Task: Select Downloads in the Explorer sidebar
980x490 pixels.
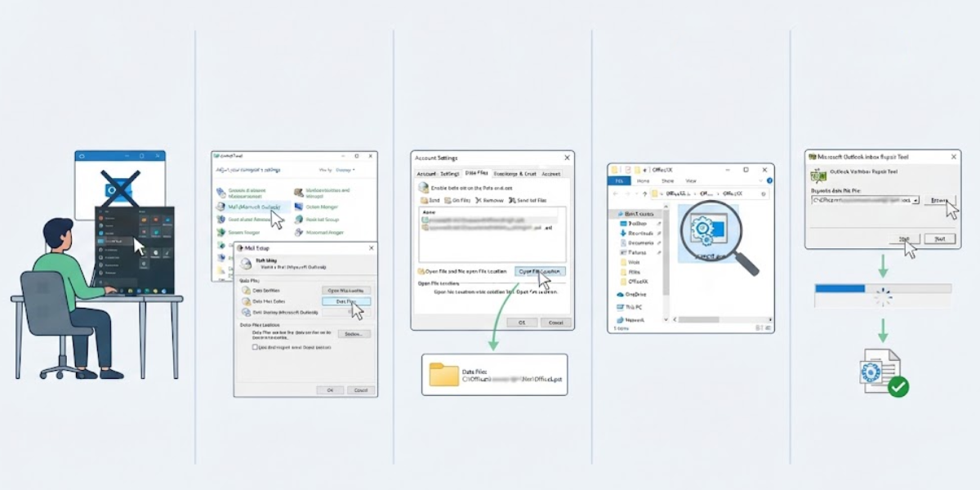Action: pyautogui.click(x=639, y=233)
